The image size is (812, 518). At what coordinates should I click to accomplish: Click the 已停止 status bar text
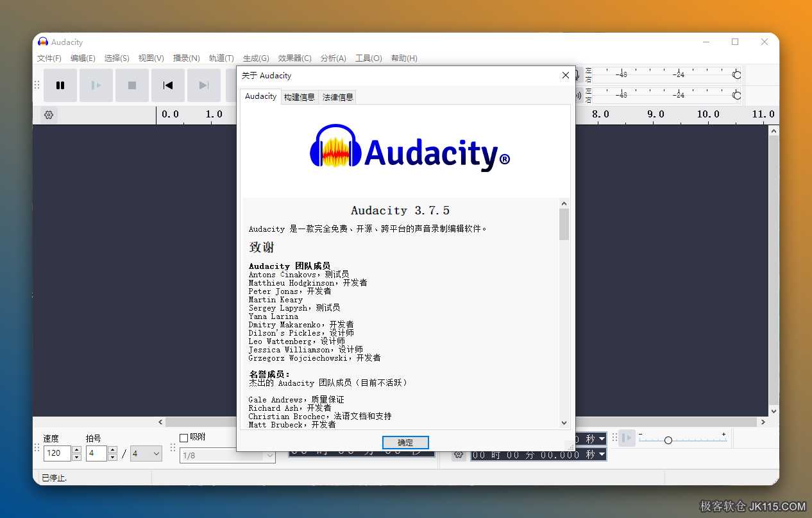coord(54,478)
